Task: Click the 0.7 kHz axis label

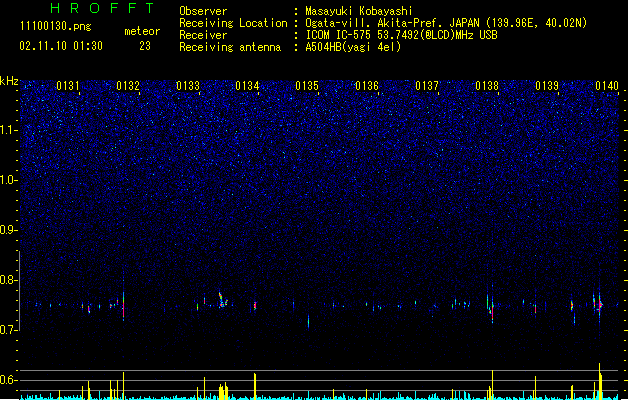Action: [x=9, y=330]
